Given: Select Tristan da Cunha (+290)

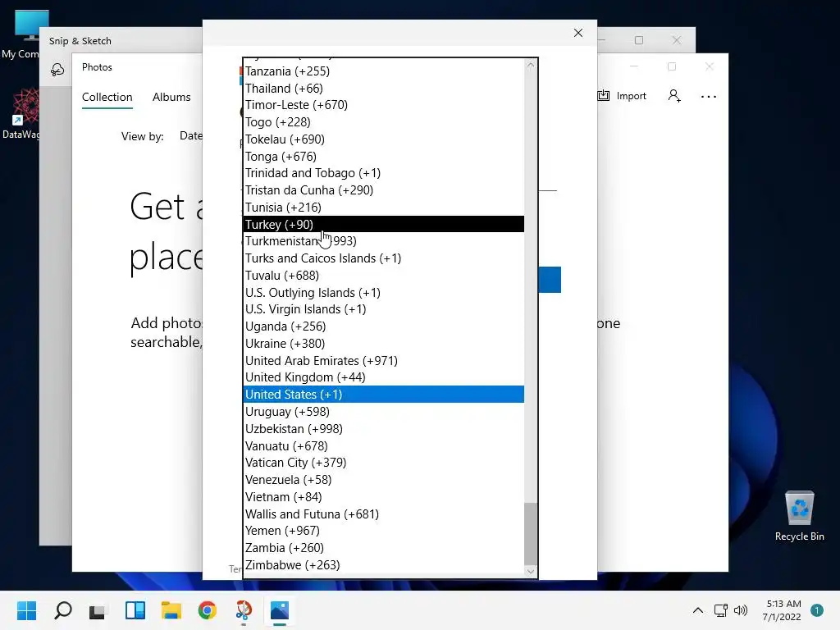Looking at the screenshot, I should (384, 190).
